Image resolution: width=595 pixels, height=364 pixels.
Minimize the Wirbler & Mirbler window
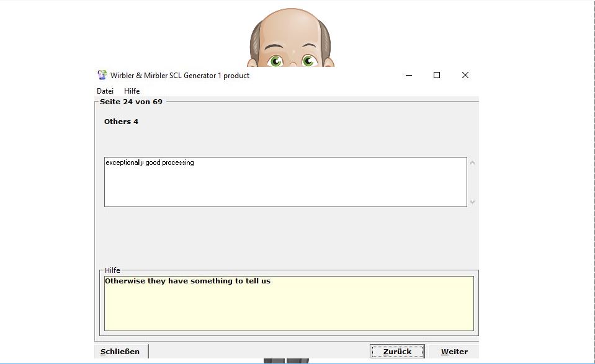click(x=409, y=75)
